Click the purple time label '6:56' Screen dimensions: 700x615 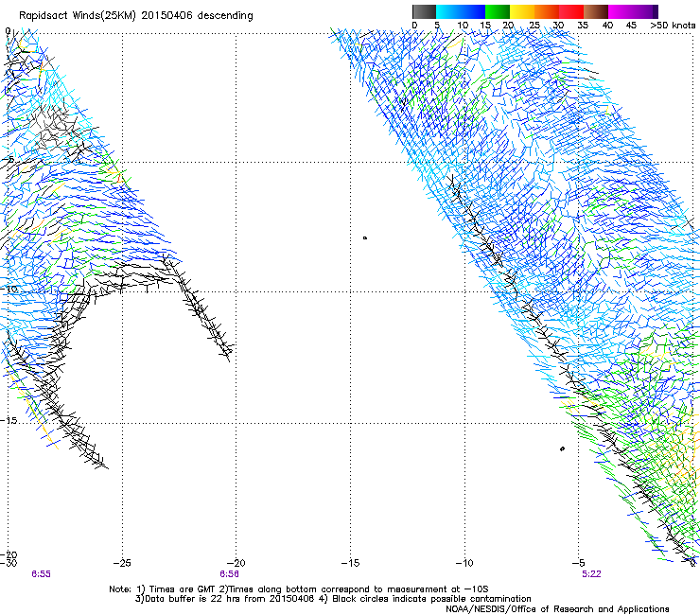tap(229, 574)
